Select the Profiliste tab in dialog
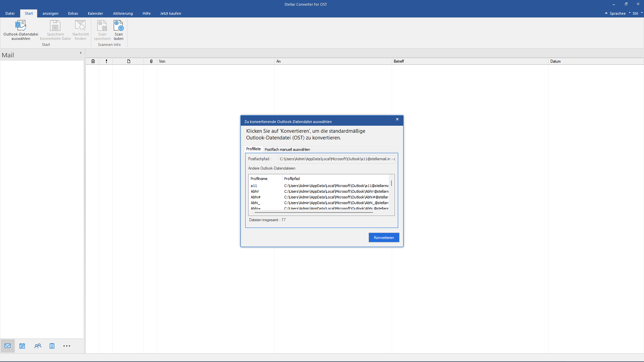The image size is (644, 362). [x=253, y=149]
